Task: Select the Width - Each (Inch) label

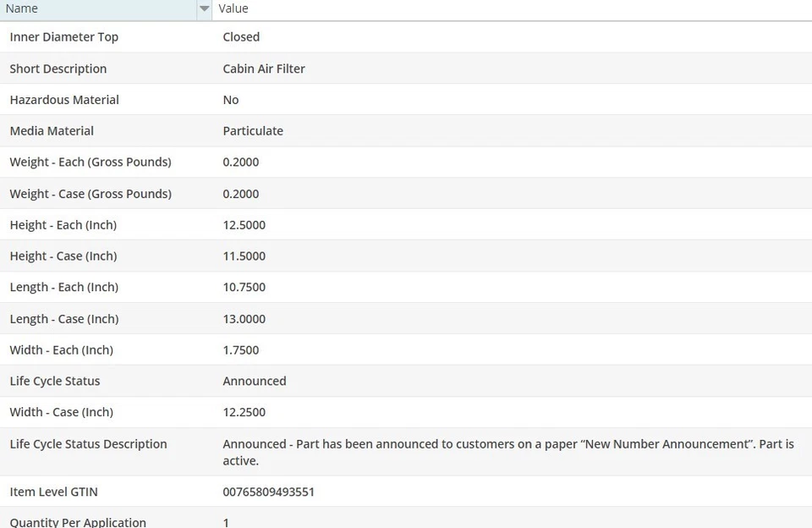Action: 62,350
